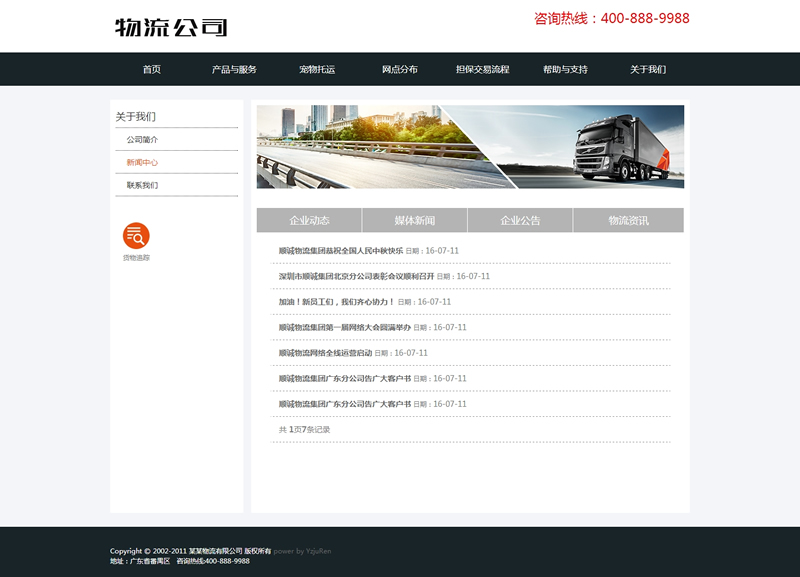The height and width of the screenshot is (577, 800).
Task: Select 宠物托运 in the navigation bar
Action: point(317,70)
